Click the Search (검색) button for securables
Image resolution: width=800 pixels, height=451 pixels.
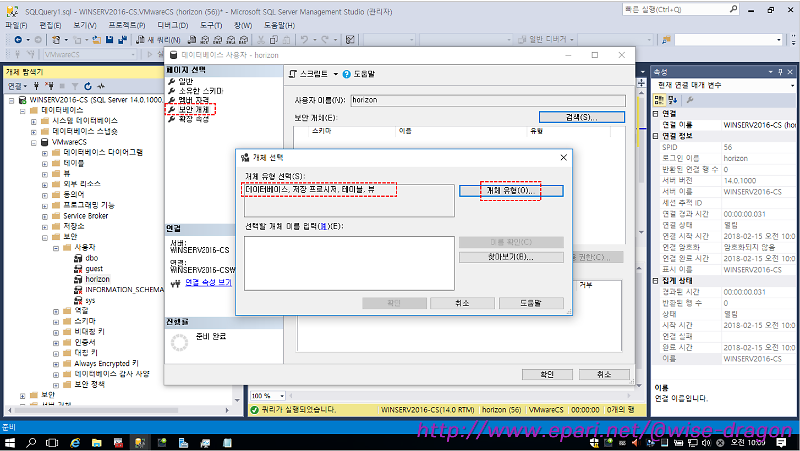[x=582, y=117]
